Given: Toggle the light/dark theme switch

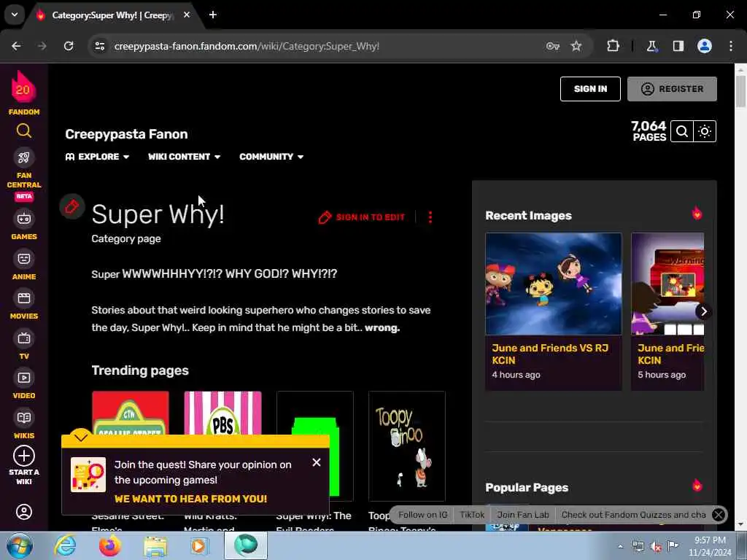Looking at the screenshot, I should pyautogui.click(x=705, y=131).
